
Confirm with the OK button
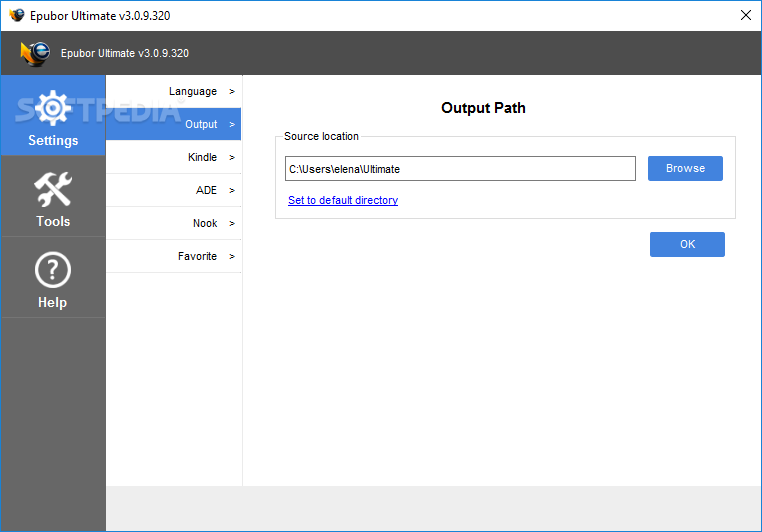click(x=687, y=244)
